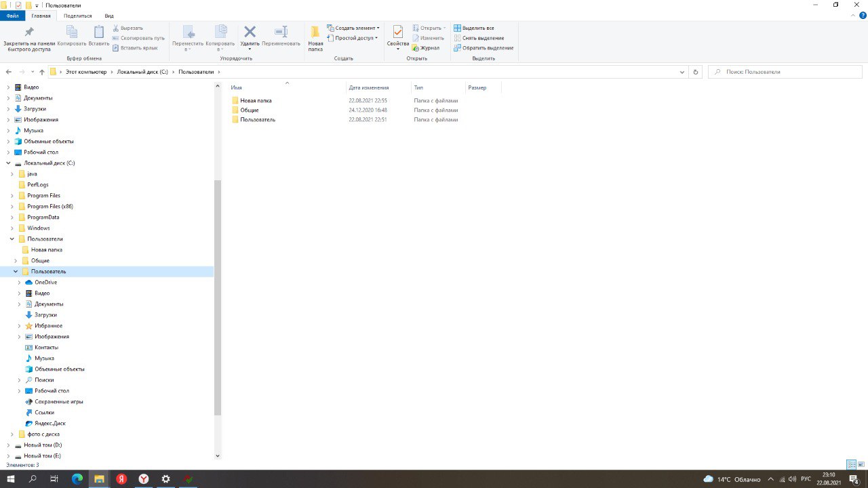Open taskbar search magnifier
The height and width of the screenshot is (488, 868).
click(33, 479)
